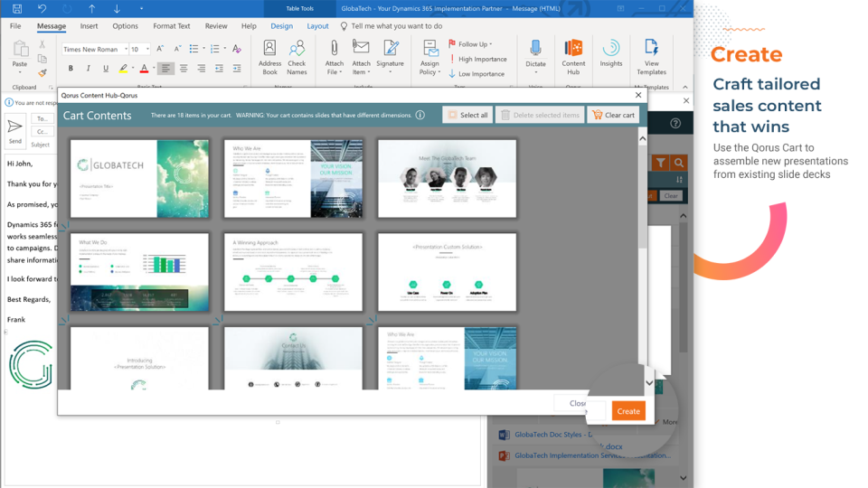Click Clear cart button
Viewport: 868px width, 488px height.
613,115
